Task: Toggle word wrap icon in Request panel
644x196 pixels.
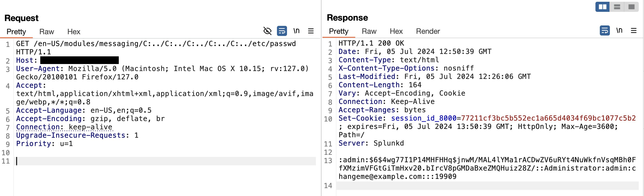Action: (x=282, y=31)
